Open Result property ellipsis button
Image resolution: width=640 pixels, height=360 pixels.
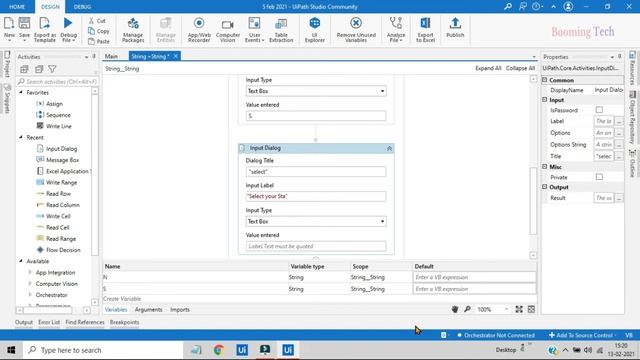pyautogui.click(x=619, y=198)
